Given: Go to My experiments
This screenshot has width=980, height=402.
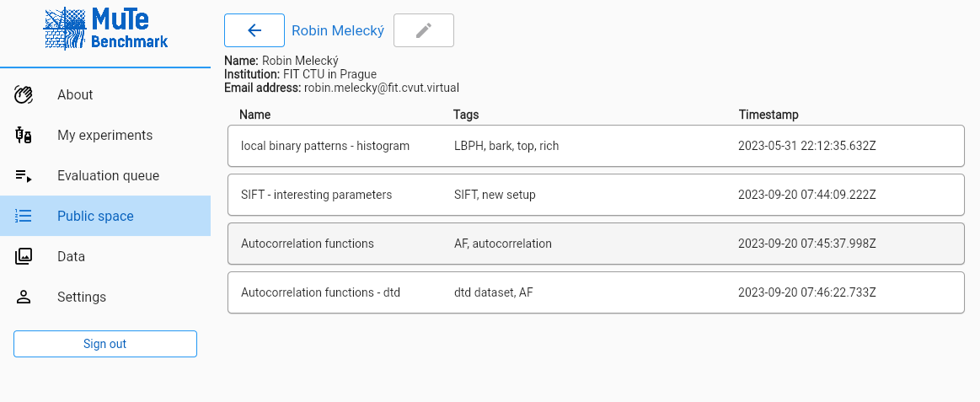Looking at the screenshot, I should pyautogui.click(x=104, y=135).
